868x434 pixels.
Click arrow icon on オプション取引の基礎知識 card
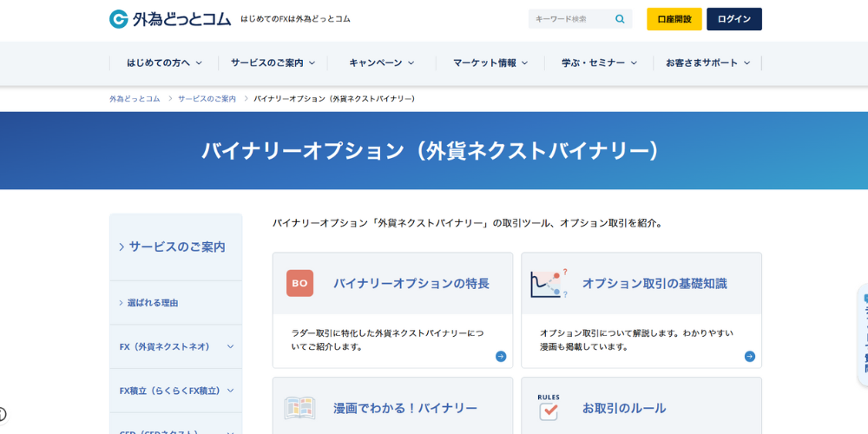(750, 357)
